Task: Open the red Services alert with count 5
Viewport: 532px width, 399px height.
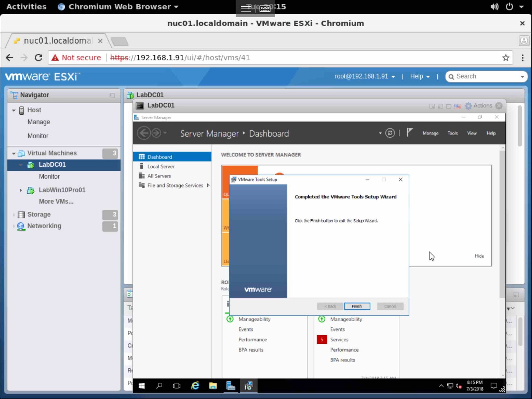Action: [x=322, y=340]
